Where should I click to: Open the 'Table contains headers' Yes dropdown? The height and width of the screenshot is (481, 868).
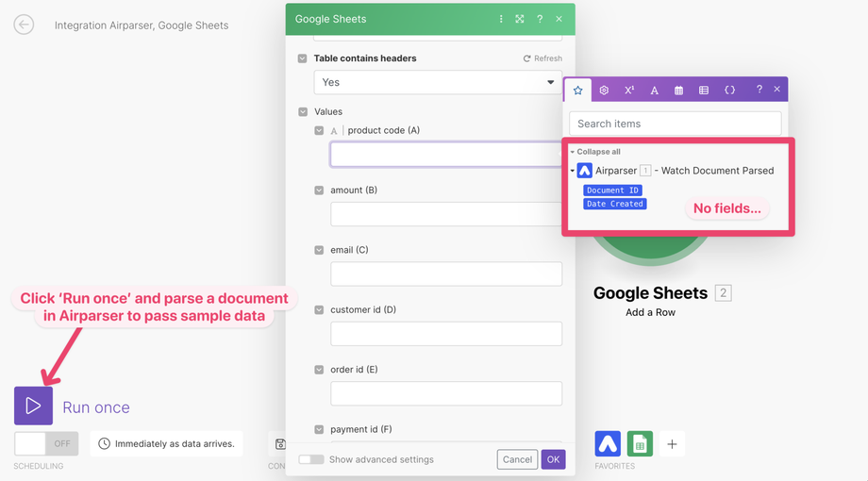tap(438, 82)
